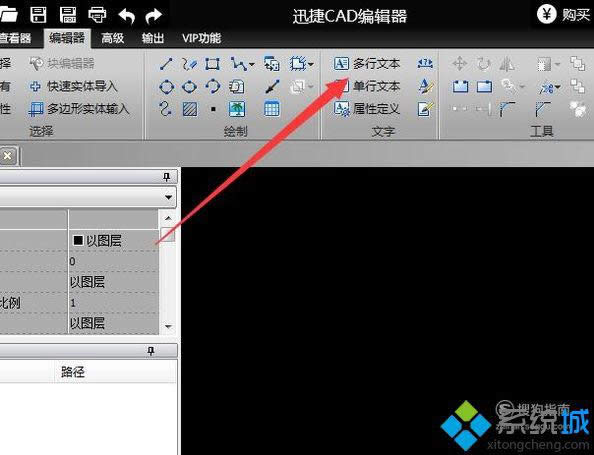The width and height of the screenshot is (594, 455).
Task: Click 多边形实体输入 polygon entity input
Action: pyautogui.click(x=79, y=109)
